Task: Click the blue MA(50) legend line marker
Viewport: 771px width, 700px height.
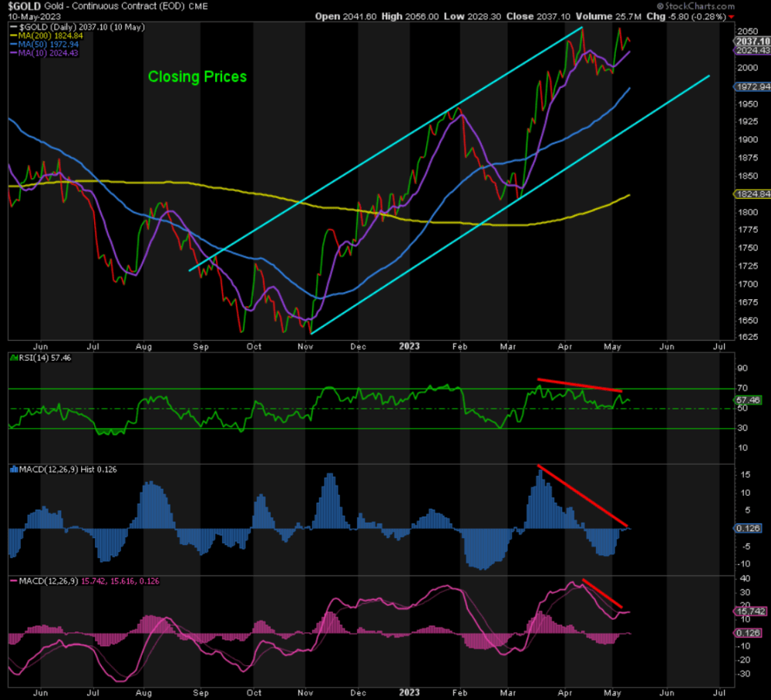Action: (x=15, y=45)
